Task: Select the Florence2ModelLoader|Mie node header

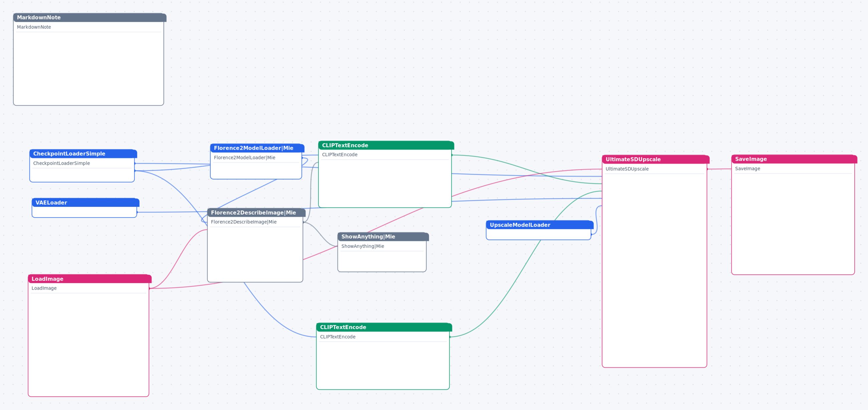Action: coord(257,148)
